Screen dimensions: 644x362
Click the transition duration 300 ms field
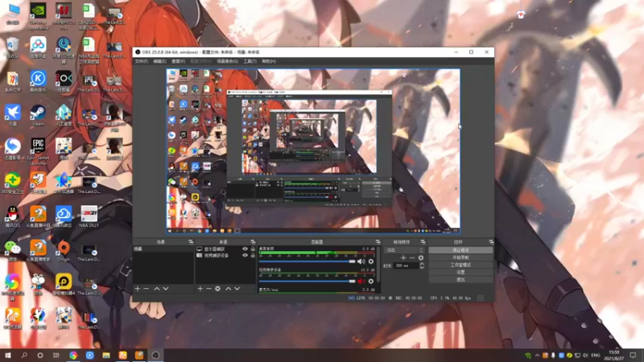coord(407,265)
